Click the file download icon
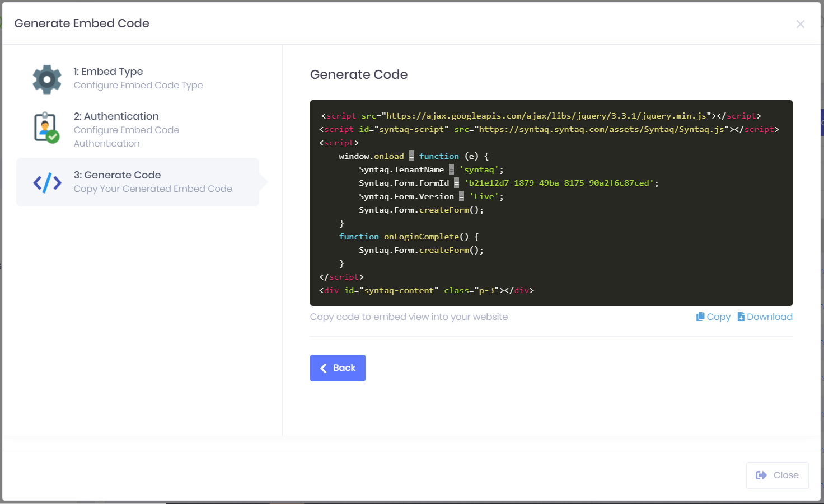Screen dimensions: 824x504 [741, 317]
